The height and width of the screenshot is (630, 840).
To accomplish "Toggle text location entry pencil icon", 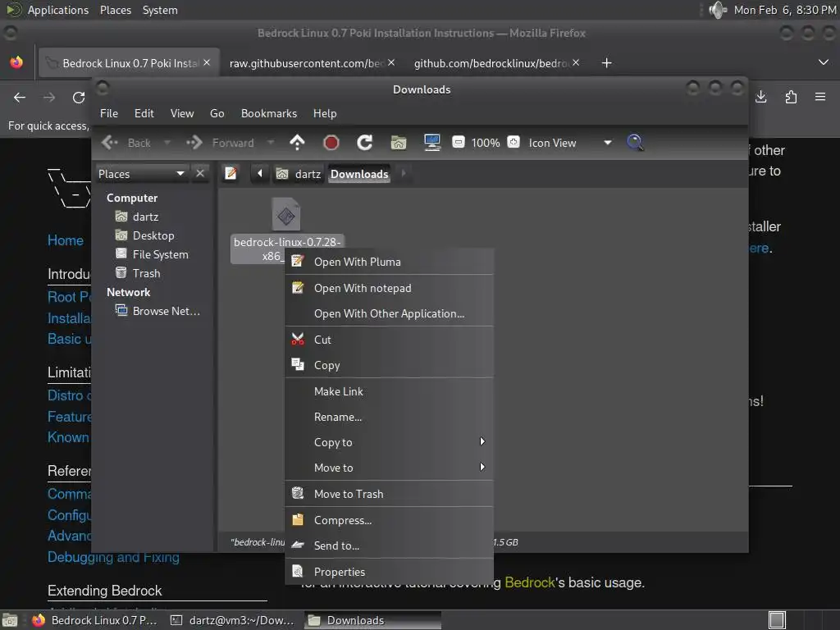I will 231,174.
